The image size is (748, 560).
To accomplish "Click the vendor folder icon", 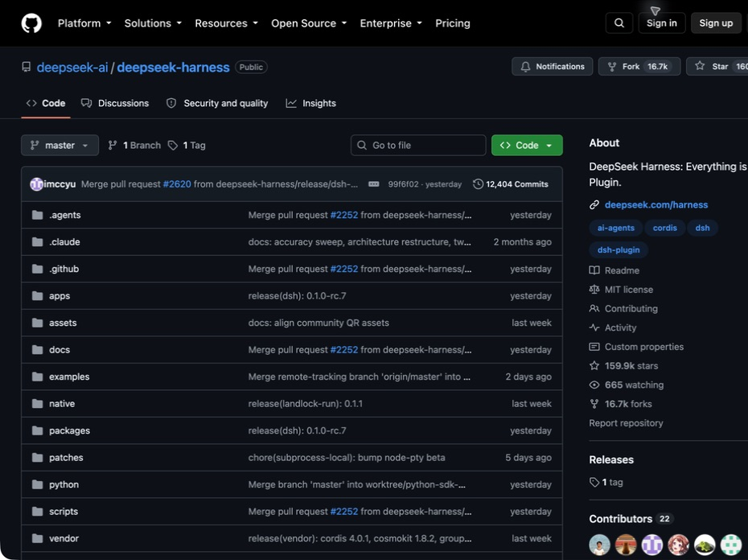I will (x=37, y=538).
